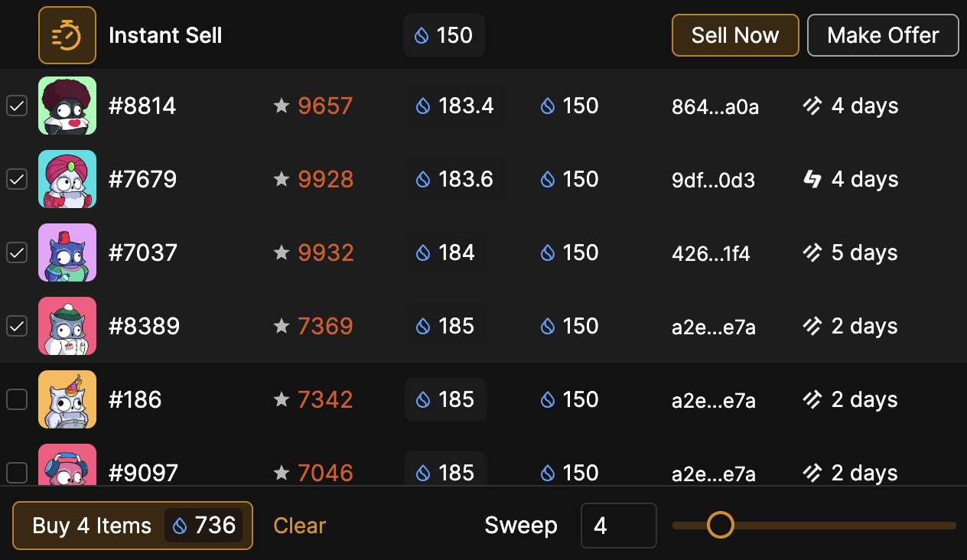967x560 pixels.
Task: Click the rarity star icon for #7037
Action: tap(282, 253)
